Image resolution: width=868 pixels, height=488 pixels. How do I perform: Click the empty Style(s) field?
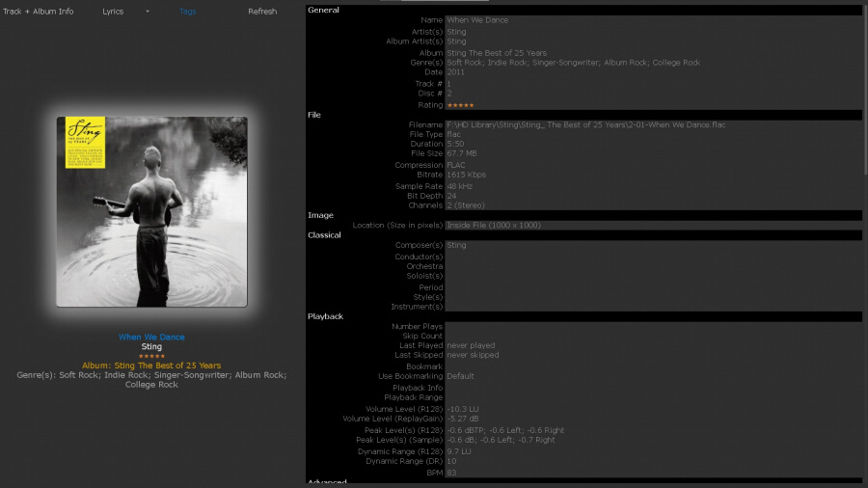coord(654,297)
